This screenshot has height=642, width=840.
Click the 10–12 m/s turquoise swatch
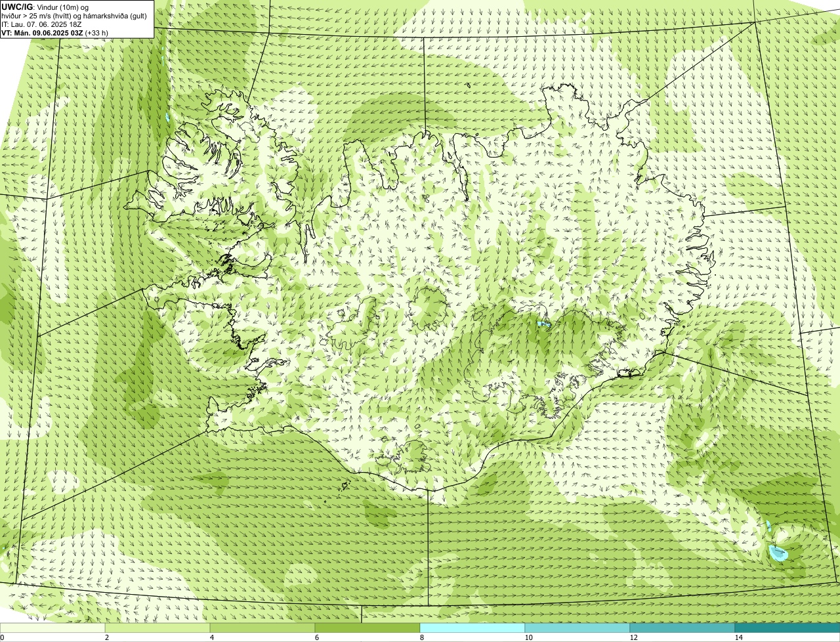pyautogui.click(x=577, y=628)
